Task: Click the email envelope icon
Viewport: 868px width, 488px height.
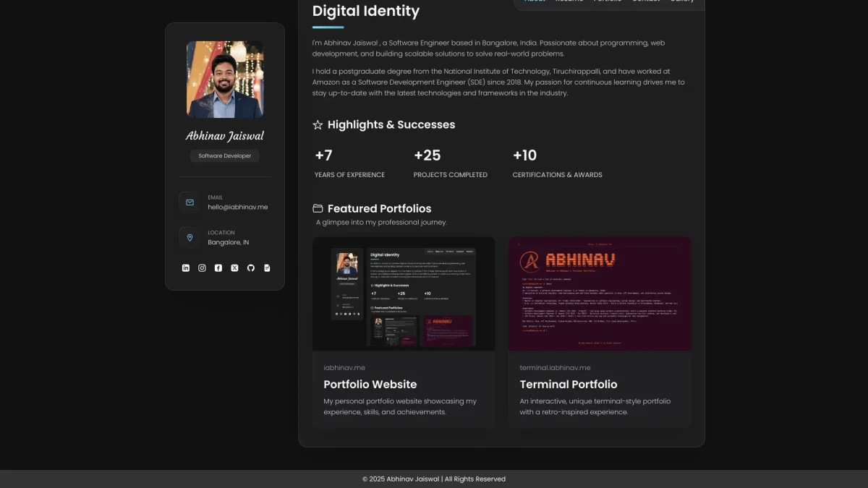Action: tap(189, 202)
